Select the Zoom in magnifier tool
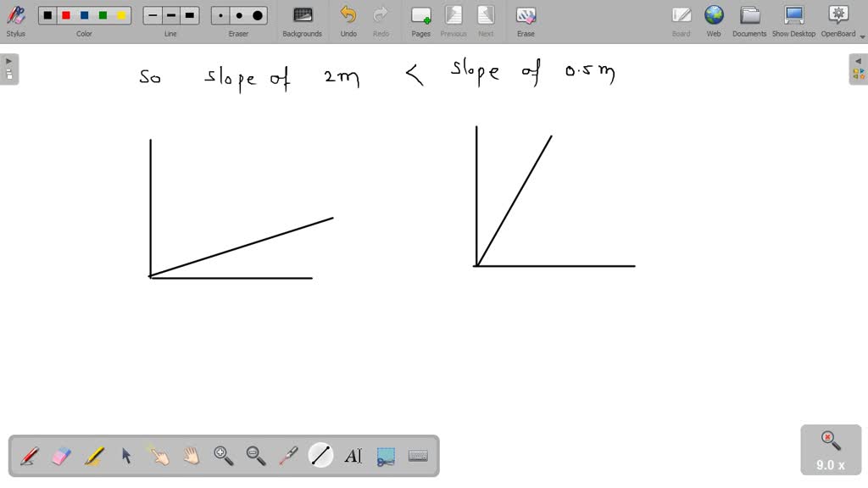Screen dimensions: 868x488 [223, 456]
